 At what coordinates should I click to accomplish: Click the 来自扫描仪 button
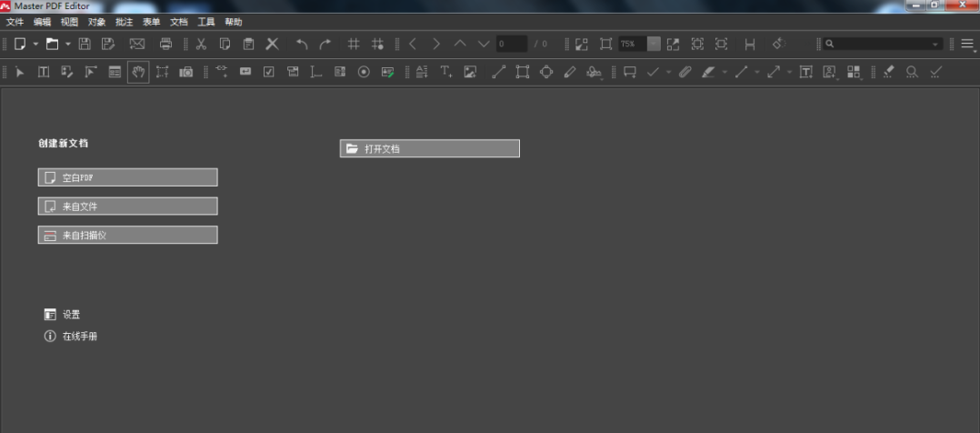[x=127, y=235]
